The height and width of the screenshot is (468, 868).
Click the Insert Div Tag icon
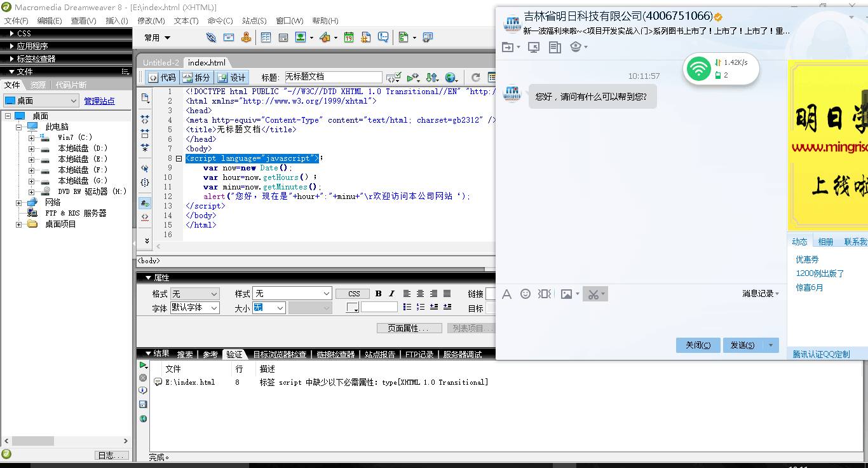click(284, 38)
